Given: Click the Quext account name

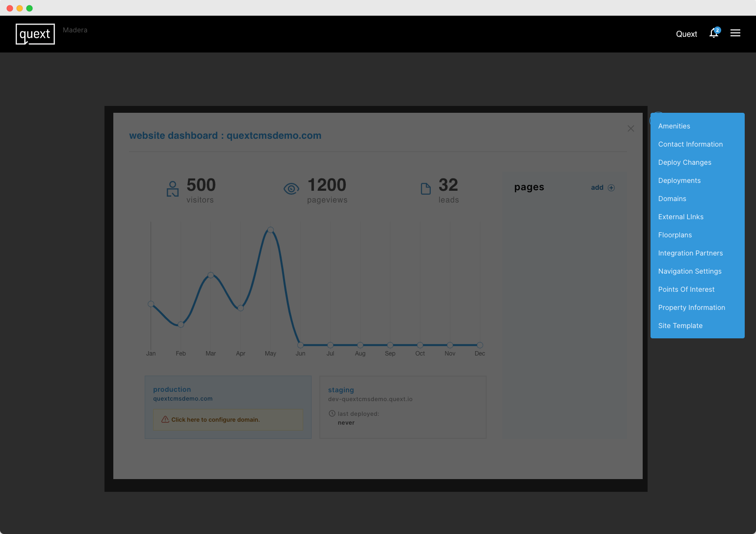Looking at the screenshot, I should [686, 34].
